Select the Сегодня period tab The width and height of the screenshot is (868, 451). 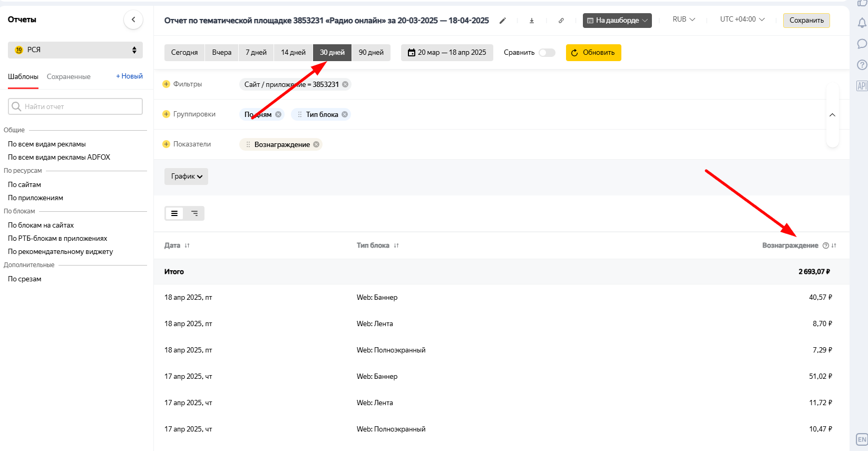click(184, 53)
